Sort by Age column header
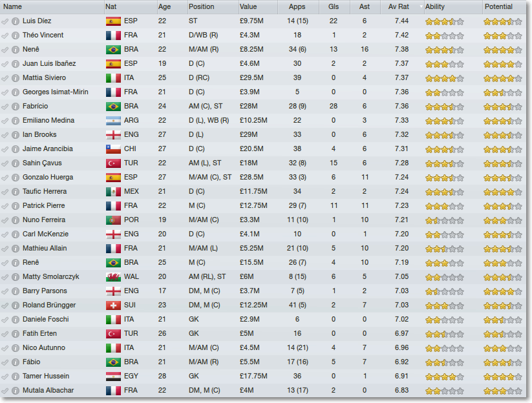 (173, 6)
